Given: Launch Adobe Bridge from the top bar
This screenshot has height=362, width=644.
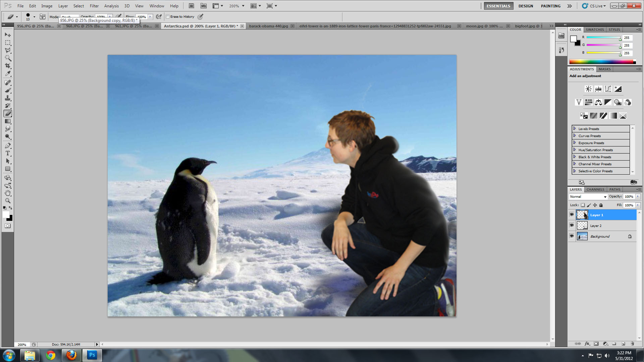Looking at the screenshot, I should pyautogui.click(x=191, y=6).
